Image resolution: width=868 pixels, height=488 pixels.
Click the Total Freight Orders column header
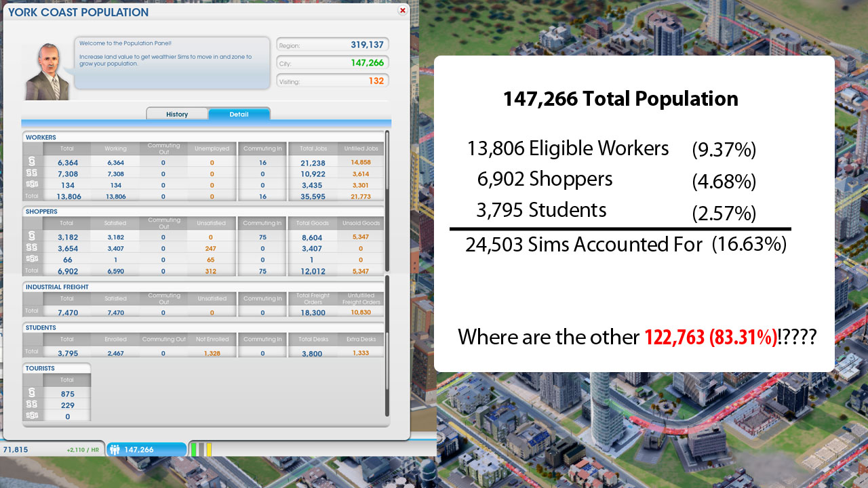click(312, 298)
